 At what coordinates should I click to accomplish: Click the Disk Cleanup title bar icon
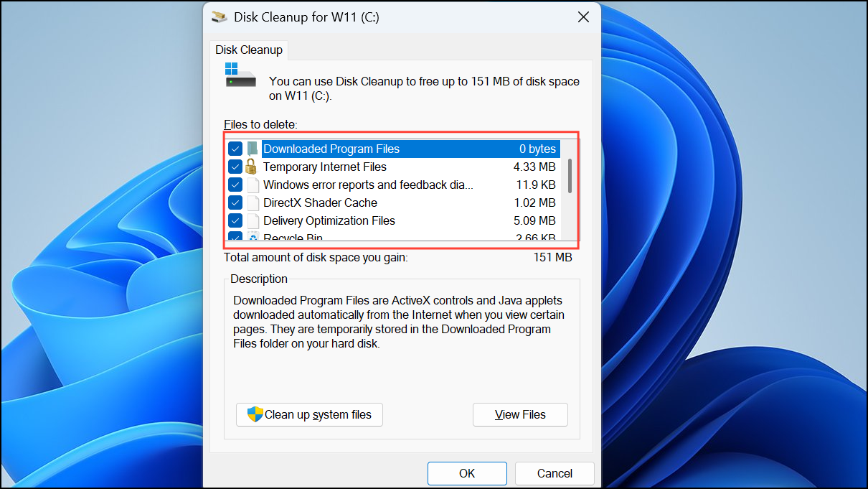coord(220,17)
